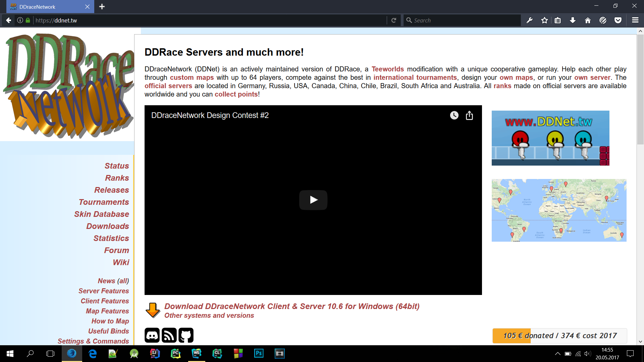Screen dimensions: 644x362
Task: Open the GitHub icon link
Action: [186, 335]
